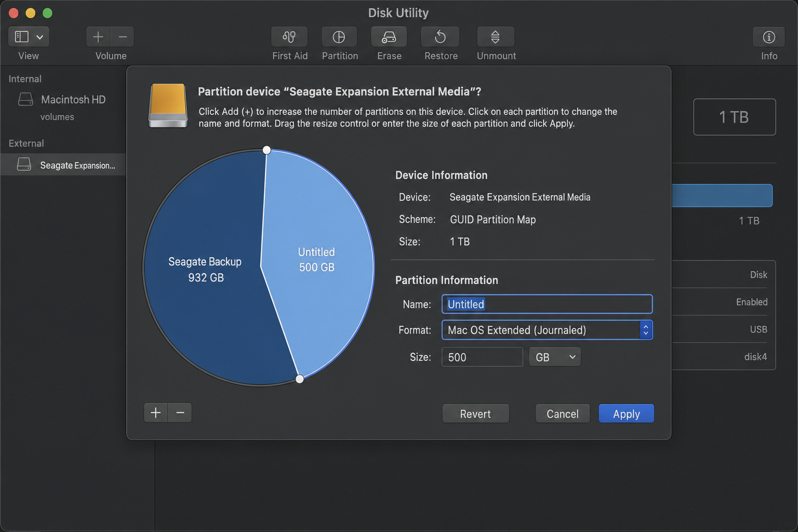Click the Seagate disk icon in sidebar
The image size is (798, 532).
click(x=24, y=164)
